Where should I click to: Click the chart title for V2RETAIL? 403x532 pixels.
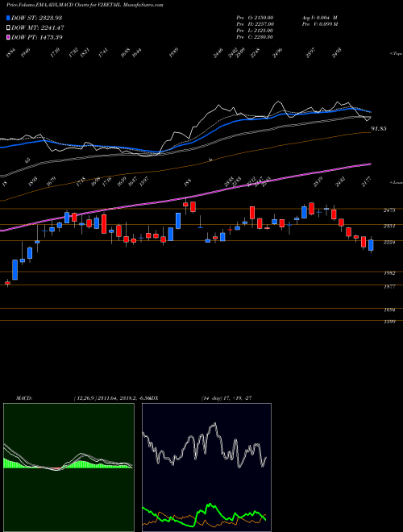(85, 5)
